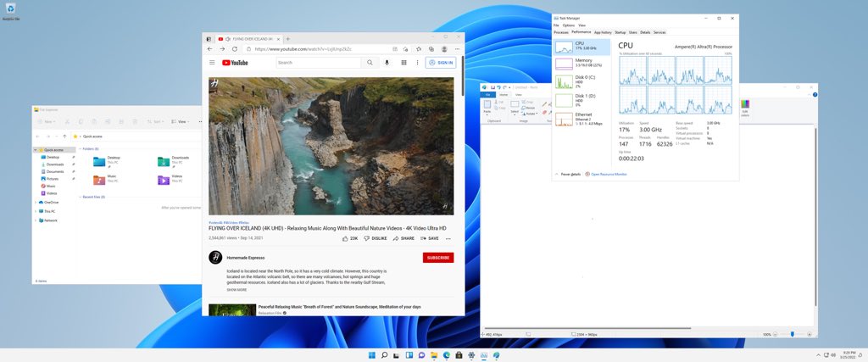Reload the YouTube page in Edge
The image size is (868, 362).
pyautogui.click(x=235, y=48)
